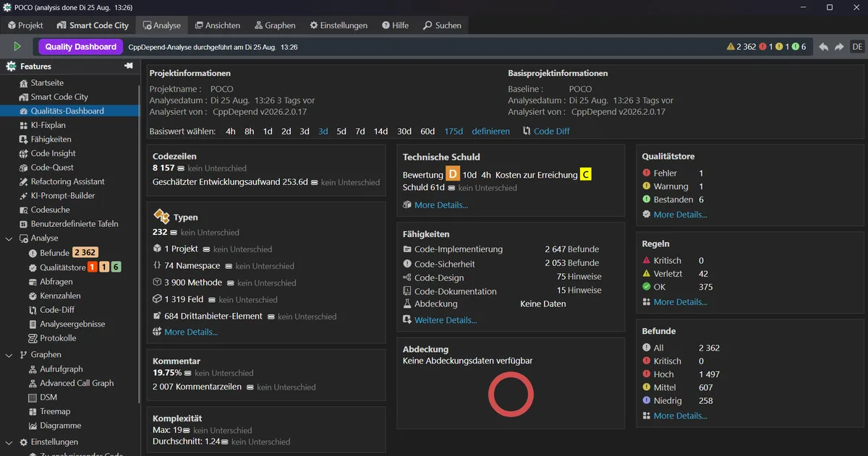This screenshot has height=456, width=868.
Task: Click the Treemap sidebar icon
Action: coord(33,411)
